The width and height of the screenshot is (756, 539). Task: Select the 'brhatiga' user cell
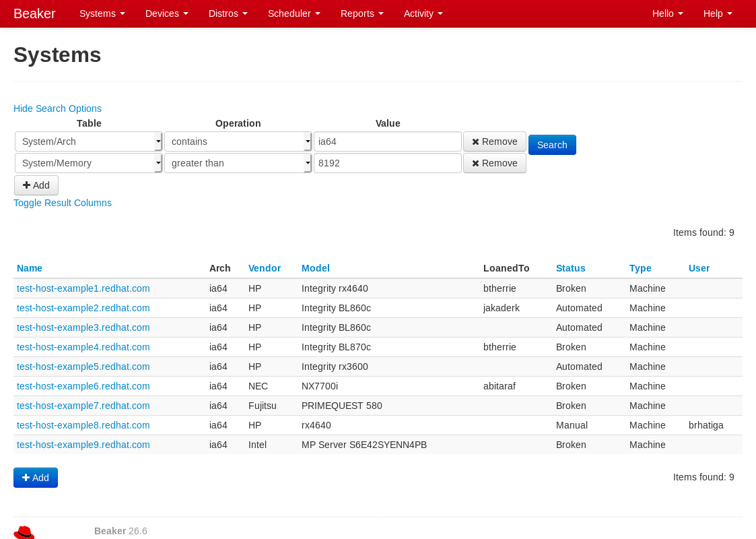(706, 425)
